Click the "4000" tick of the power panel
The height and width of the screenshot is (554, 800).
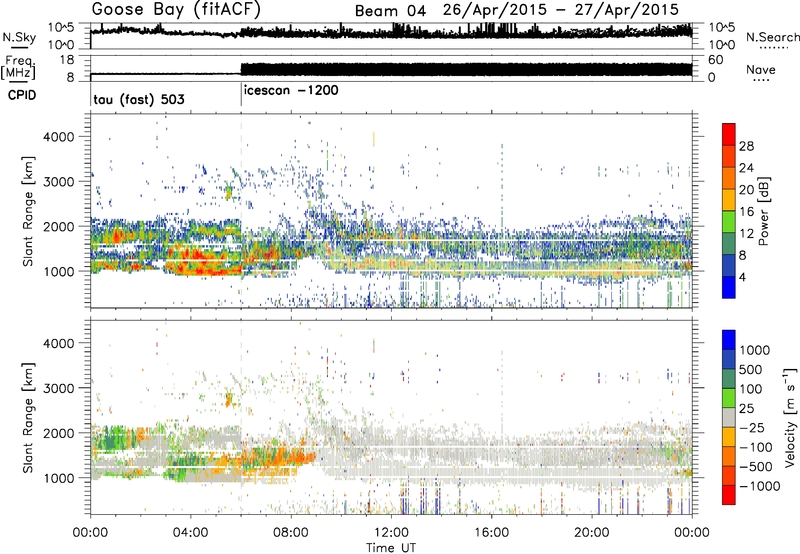(x=59, y=137)
